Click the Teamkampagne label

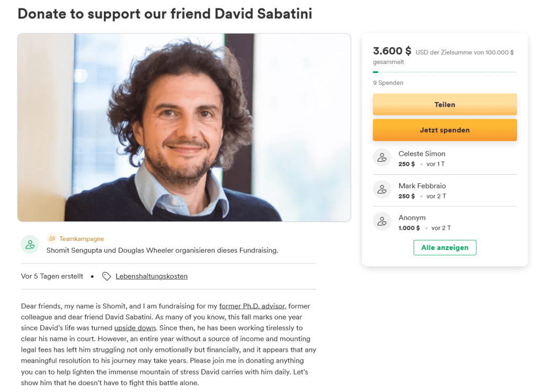coord(82,239)
